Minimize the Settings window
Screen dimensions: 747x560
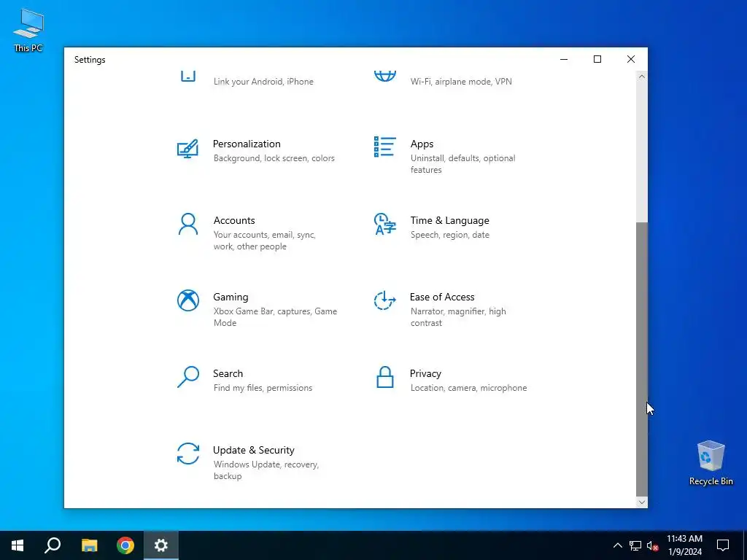pyautogui.click(x=564, y=59)
